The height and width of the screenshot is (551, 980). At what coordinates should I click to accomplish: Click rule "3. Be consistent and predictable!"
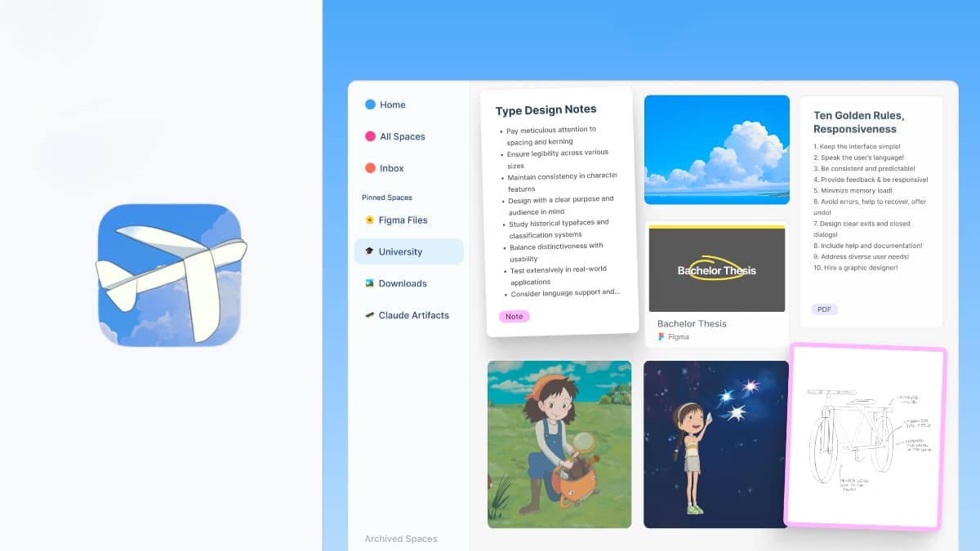[x=865, y=168]
